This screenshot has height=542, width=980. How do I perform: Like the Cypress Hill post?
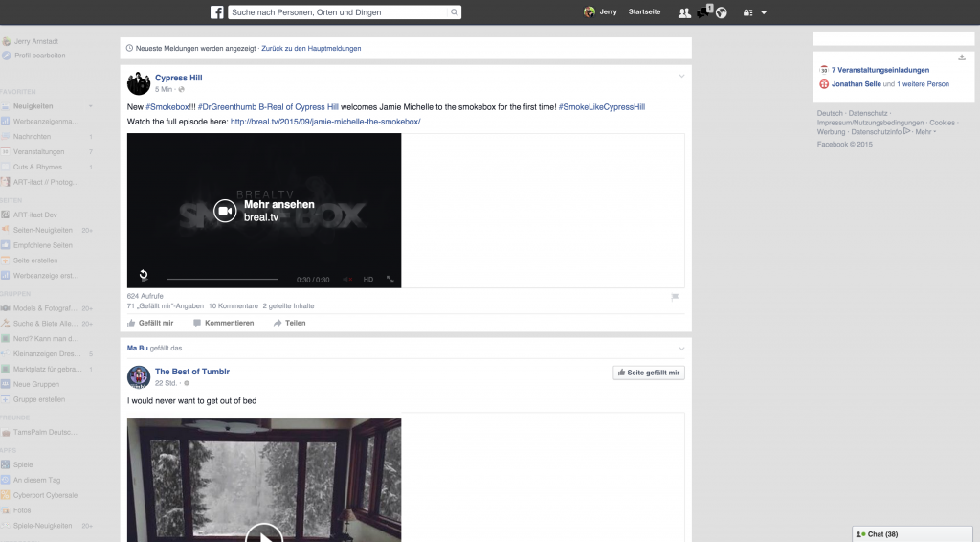point(150,323)
